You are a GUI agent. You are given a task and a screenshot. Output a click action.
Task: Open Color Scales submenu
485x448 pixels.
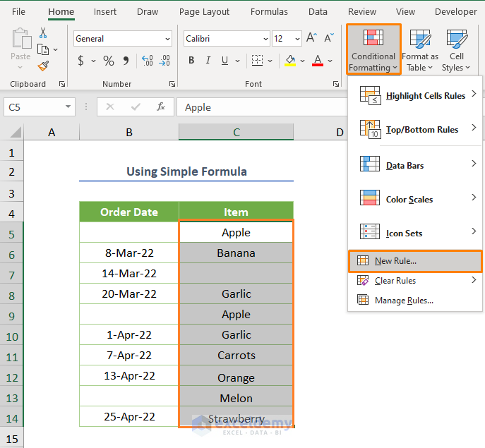415,199
